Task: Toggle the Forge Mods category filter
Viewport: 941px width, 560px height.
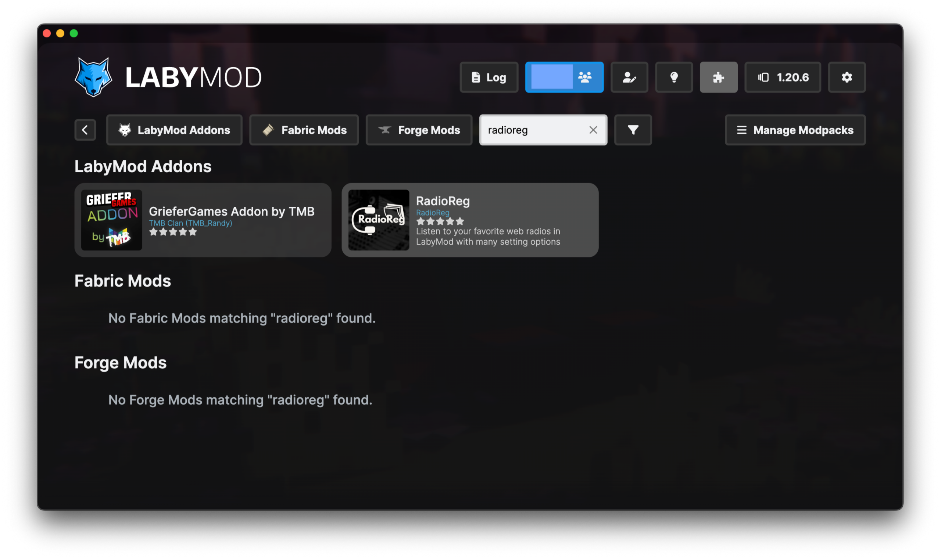Action: click(x=419, y=130)
